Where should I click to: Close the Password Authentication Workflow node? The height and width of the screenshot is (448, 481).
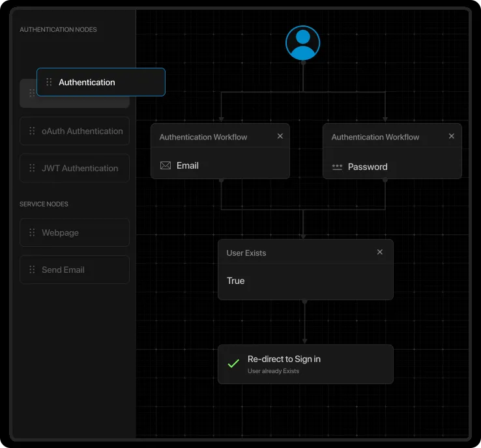point(452,137)
